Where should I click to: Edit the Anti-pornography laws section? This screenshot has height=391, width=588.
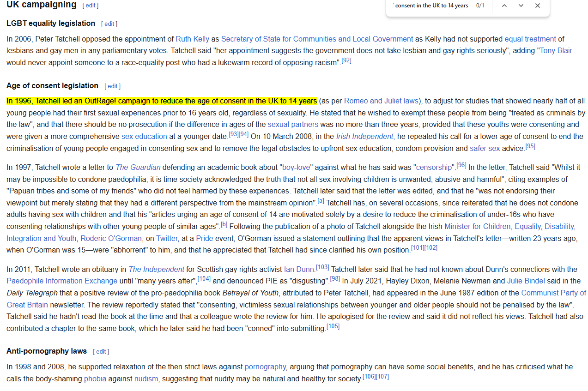(x=101, y=352)
